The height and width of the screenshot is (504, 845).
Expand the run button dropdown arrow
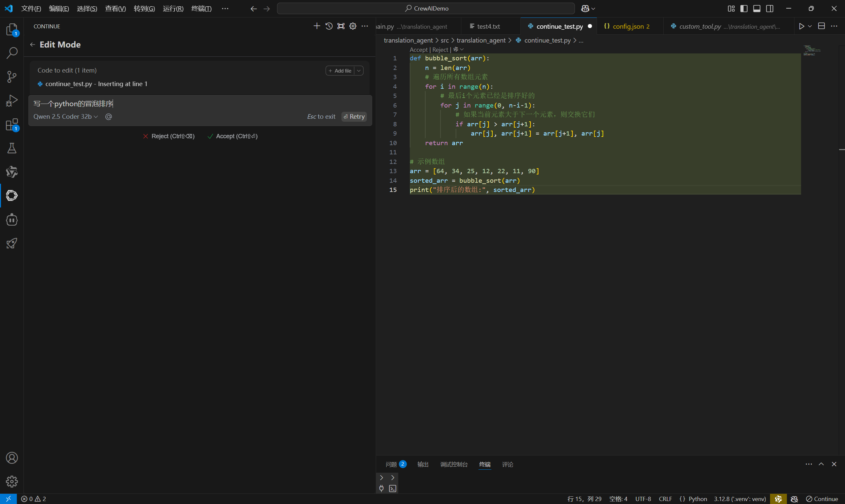click(x=810, y=26)
